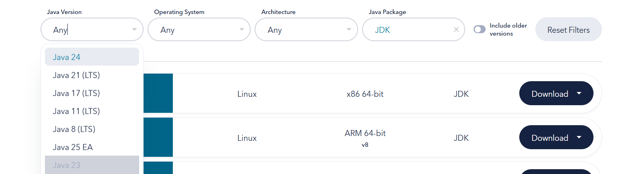This screenshot has width=644, height=174.
Task: Click Linux in the x86 64-bit row
Action: point(247,94)
